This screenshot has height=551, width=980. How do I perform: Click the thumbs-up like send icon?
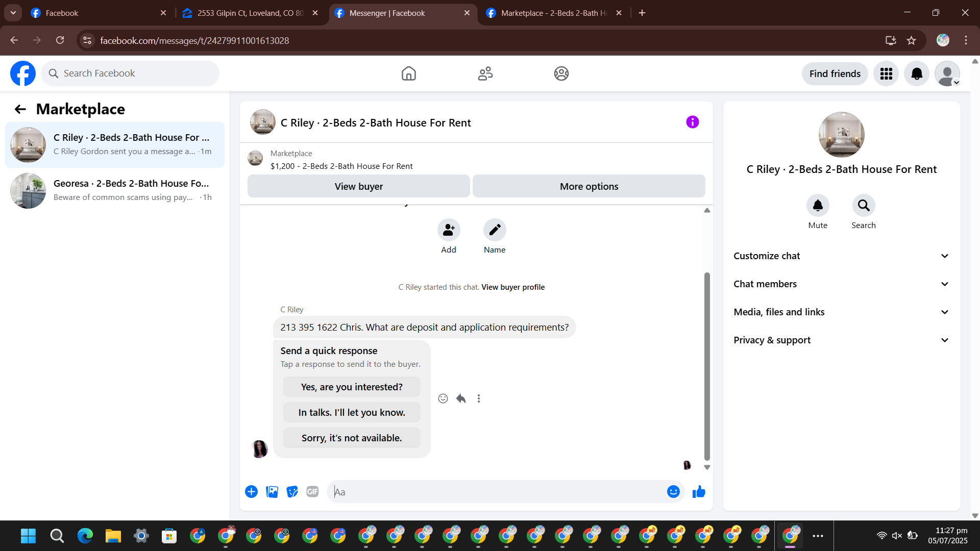[699, 492]
